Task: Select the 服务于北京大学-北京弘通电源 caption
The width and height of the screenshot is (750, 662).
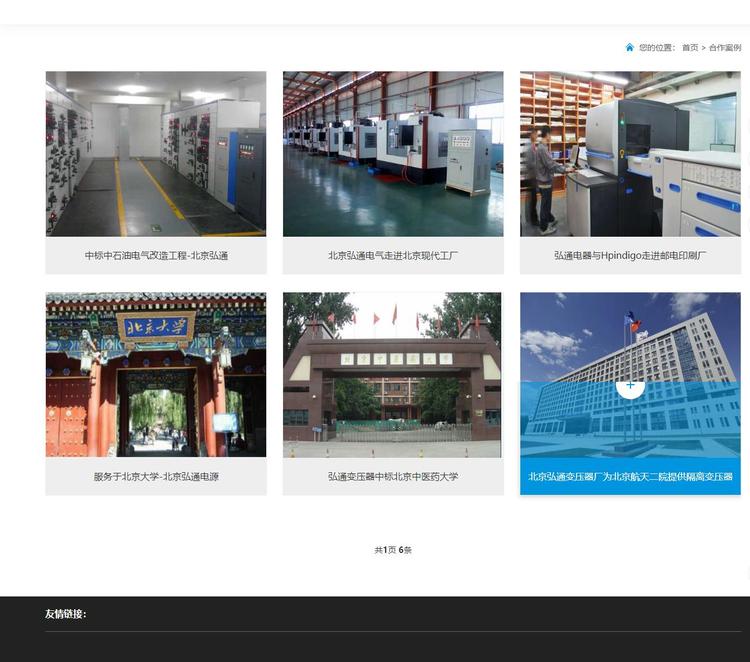Action: (x=156, y=476)
